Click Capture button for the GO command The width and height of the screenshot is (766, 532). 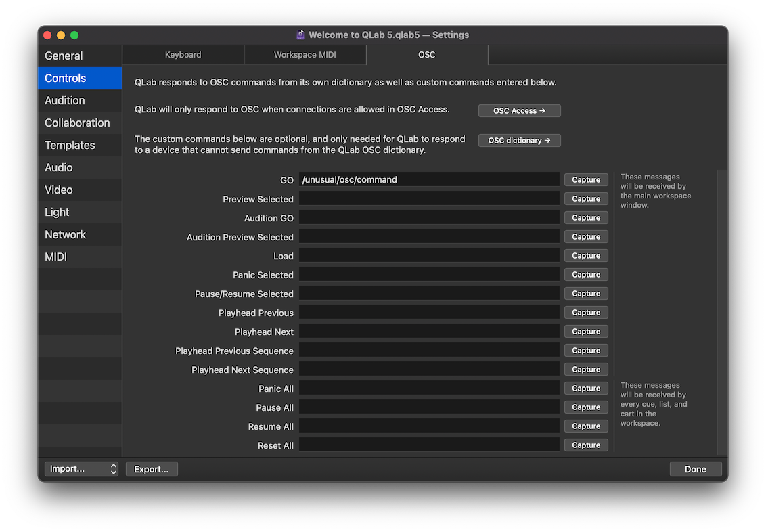coord(586,179)
